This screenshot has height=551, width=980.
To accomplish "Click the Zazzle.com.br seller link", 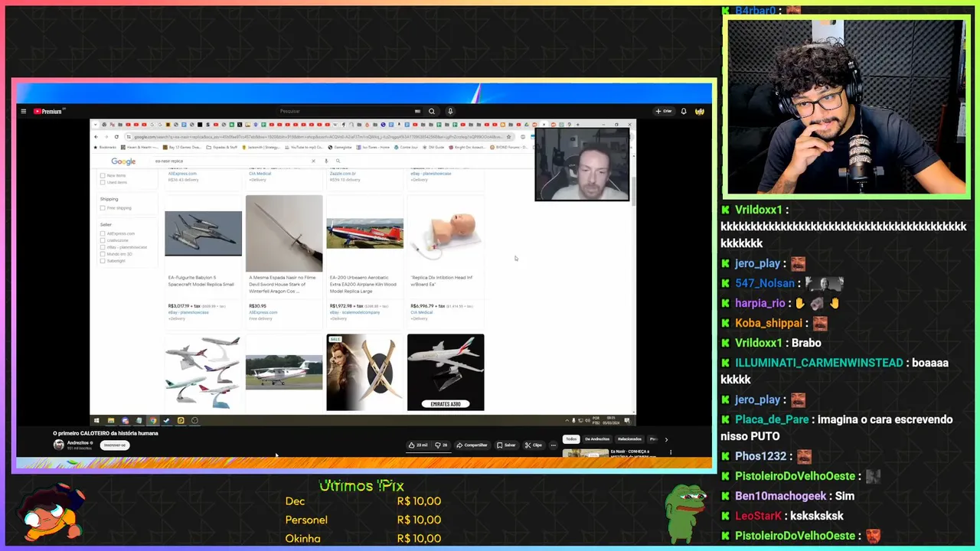I will (x=342, y=174).
